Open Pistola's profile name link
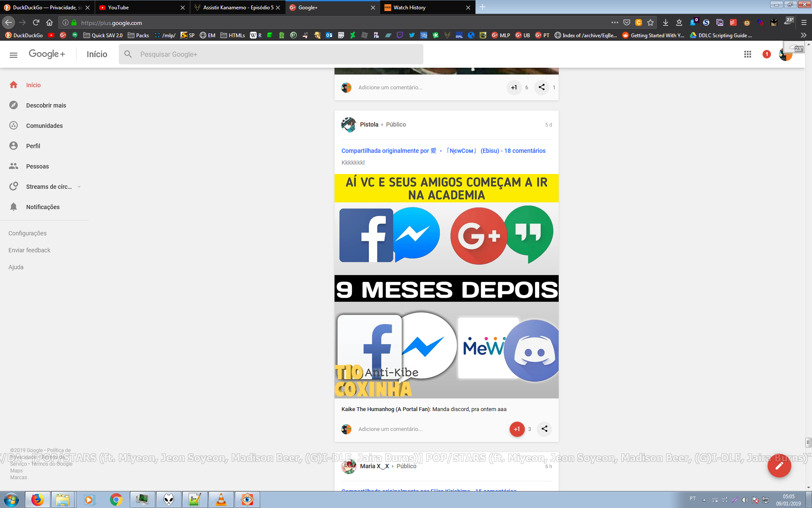 (369, 124)
